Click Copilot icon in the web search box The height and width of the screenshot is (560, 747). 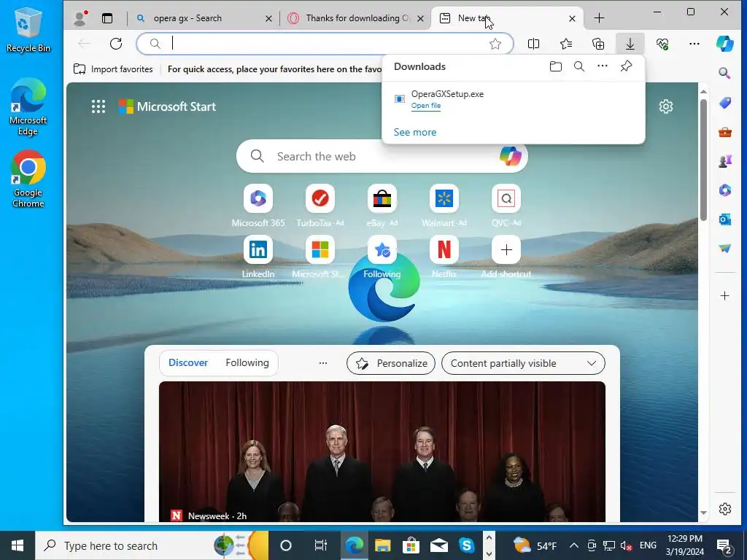(510, 156)
